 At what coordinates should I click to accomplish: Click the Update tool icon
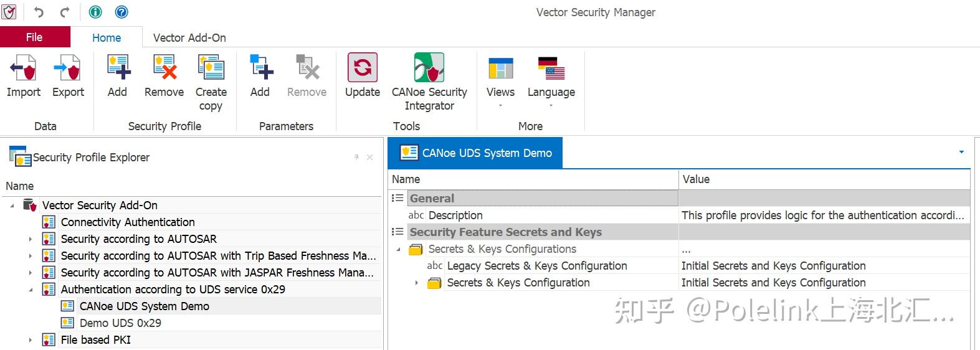point(362,69)
